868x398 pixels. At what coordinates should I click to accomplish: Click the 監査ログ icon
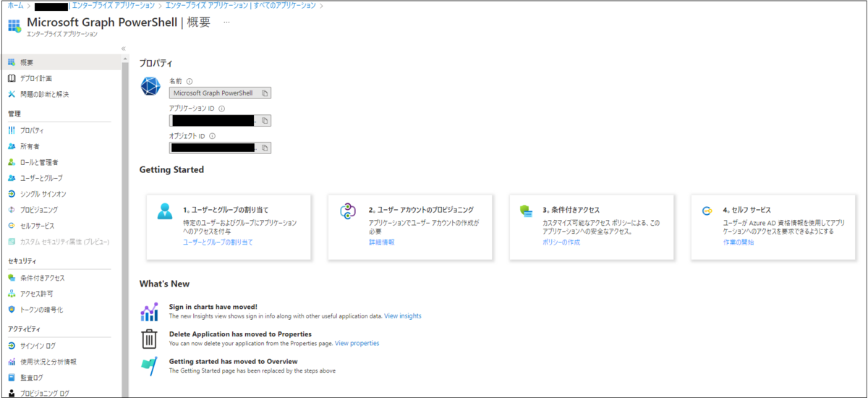tap(12, 378)
